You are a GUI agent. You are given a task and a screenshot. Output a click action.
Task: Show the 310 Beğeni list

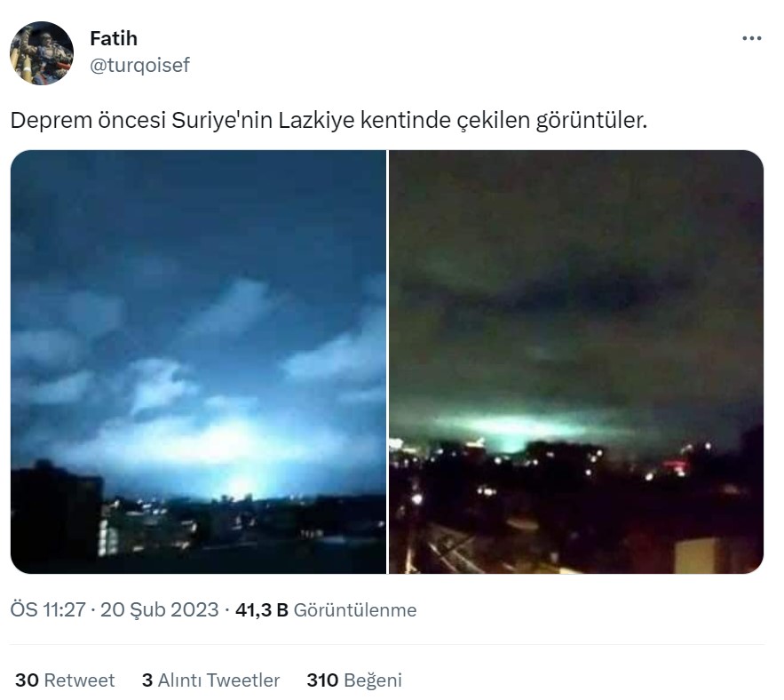354,680
